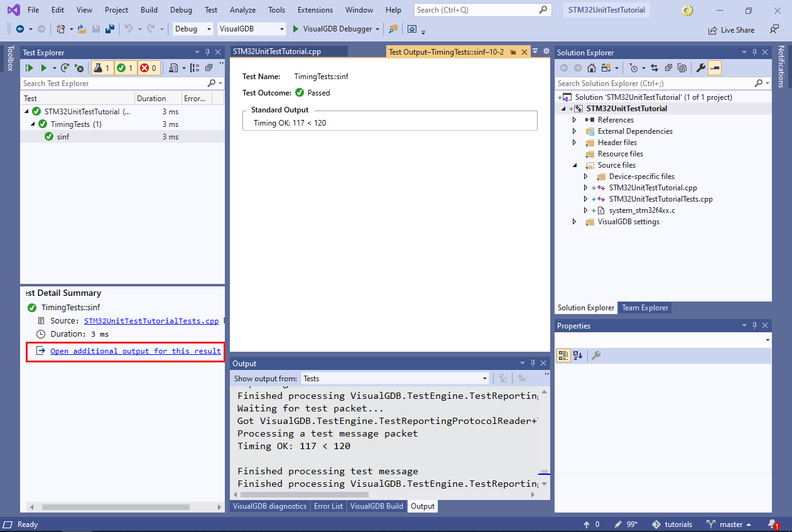
Task: Click the Live Share button
Action: (731, 30)
